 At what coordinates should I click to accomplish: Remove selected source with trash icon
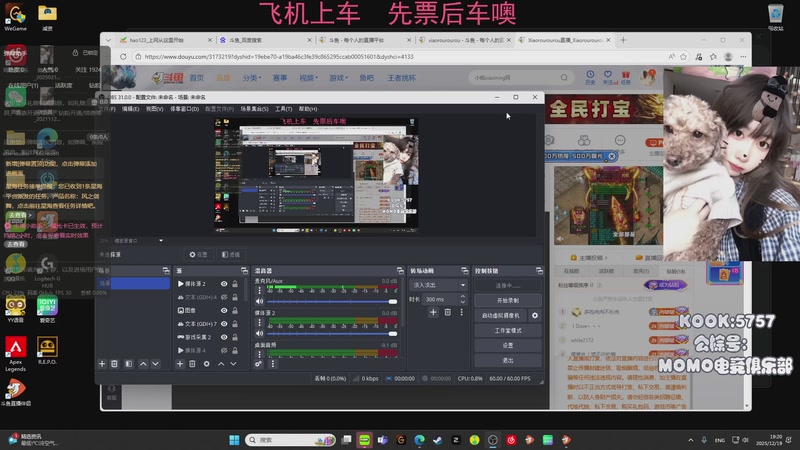pos(192,364)
